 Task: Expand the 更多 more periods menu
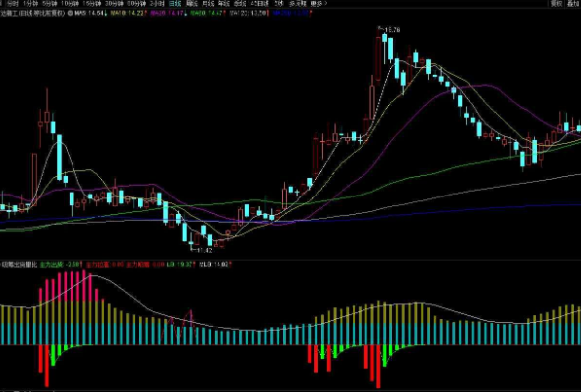pos(318,4)
